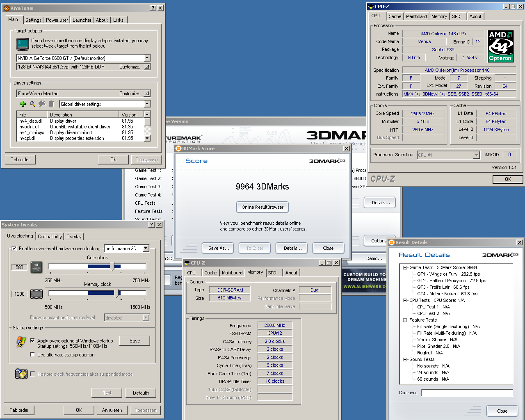
Task: Open the NVIDIA GeForce 6600 GT adapter dropdown
Action: 147,58
